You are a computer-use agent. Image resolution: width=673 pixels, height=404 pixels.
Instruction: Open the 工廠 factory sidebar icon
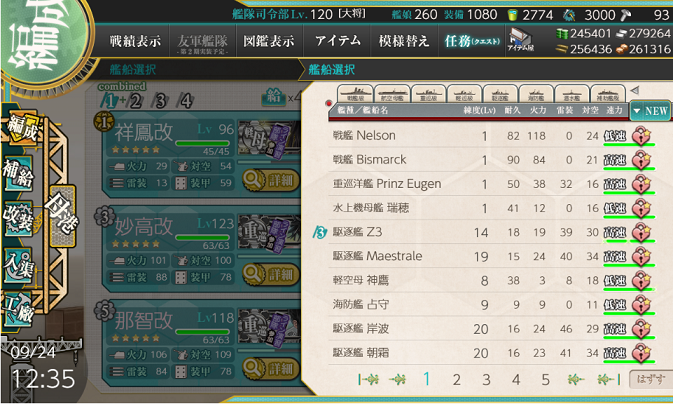click(18, 308)
